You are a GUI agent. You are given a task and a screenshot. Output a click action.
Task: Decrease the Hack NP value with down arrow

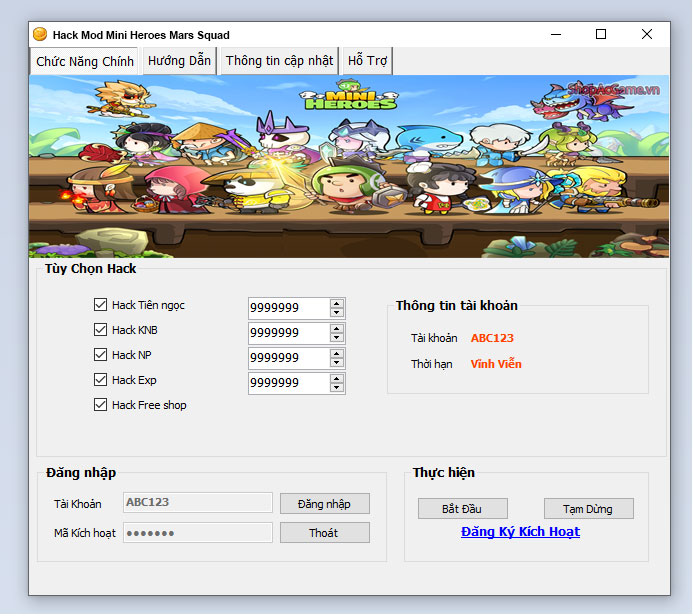click(x=337, y=363)
